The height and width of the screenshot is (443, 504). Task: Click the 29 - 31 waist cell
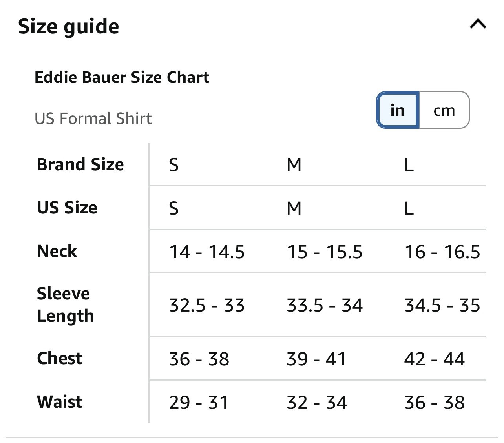[199, 402]
